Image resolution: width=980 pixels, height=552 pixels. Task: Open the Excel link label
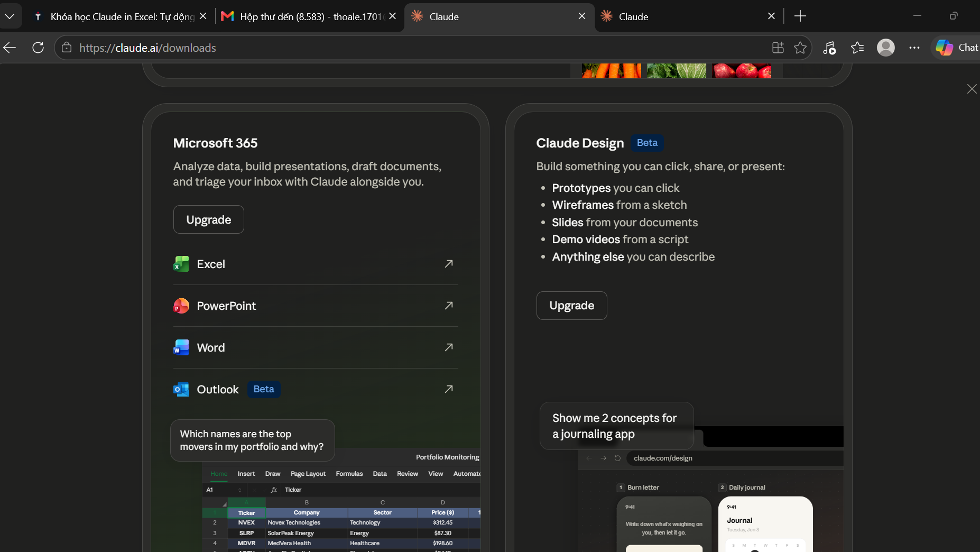[x=211, y=264]
